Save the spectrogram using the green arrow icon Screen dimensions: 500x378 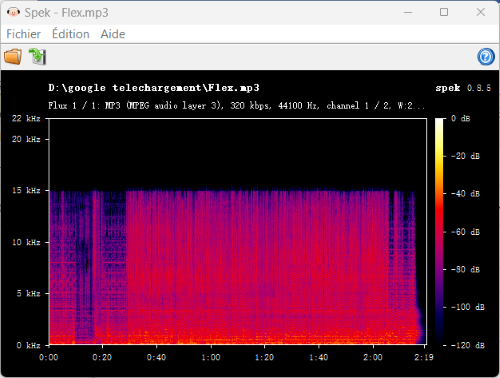click(37, 56)
